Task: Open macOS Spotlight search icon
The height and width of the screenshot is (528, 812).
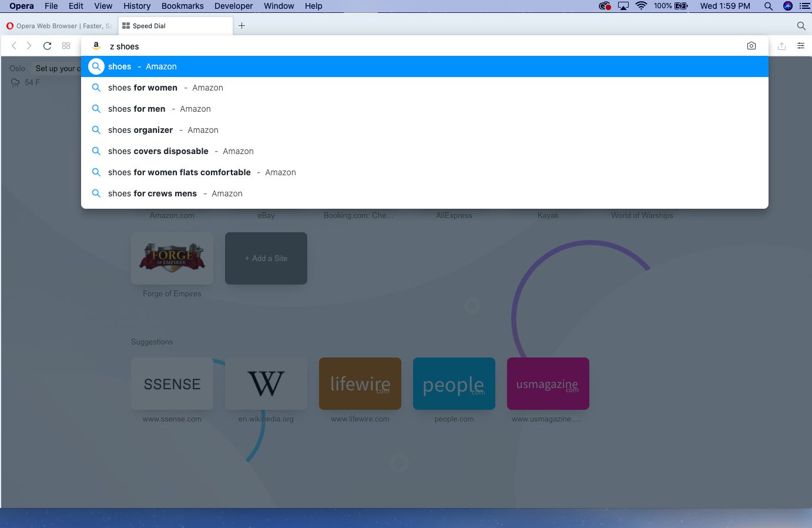Action: tap(768, 6)
